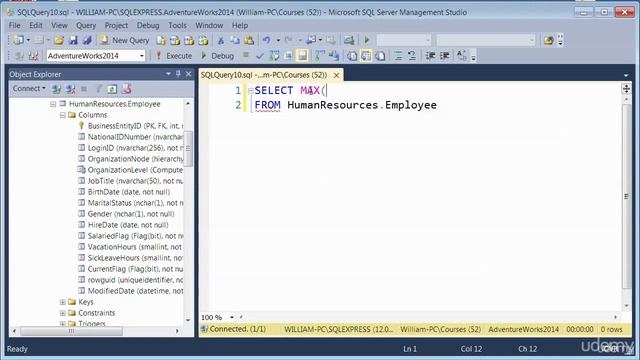640x360 pixels.
Task: Expand the Constraints folder
Action: point(62,313)
